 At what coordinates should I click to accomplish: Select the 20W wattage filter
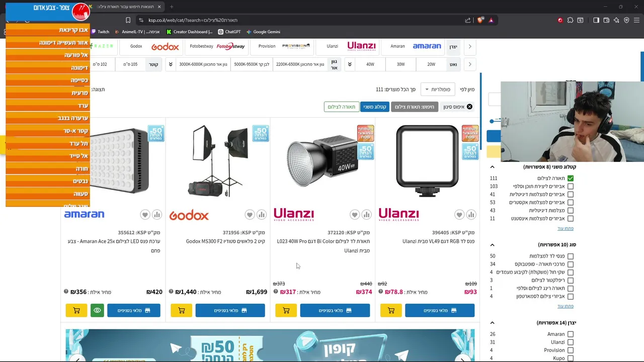click(x=431, y=64)
